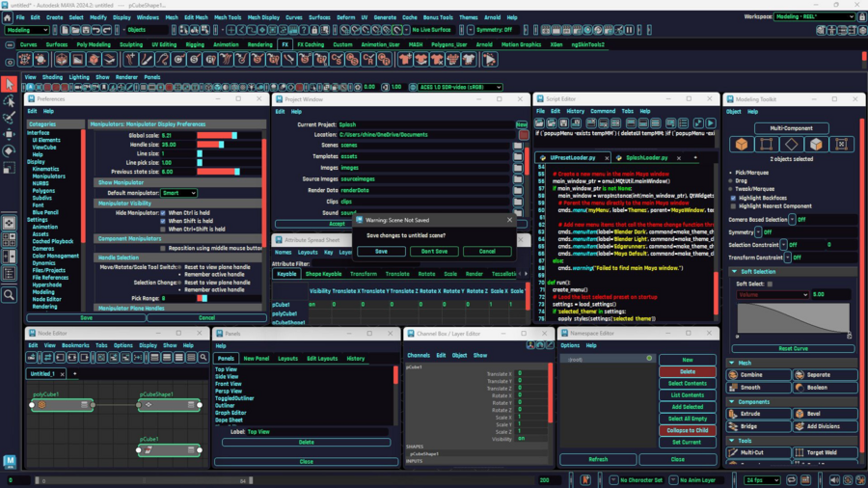Open the Mesh Tools menu

[228, 17]
